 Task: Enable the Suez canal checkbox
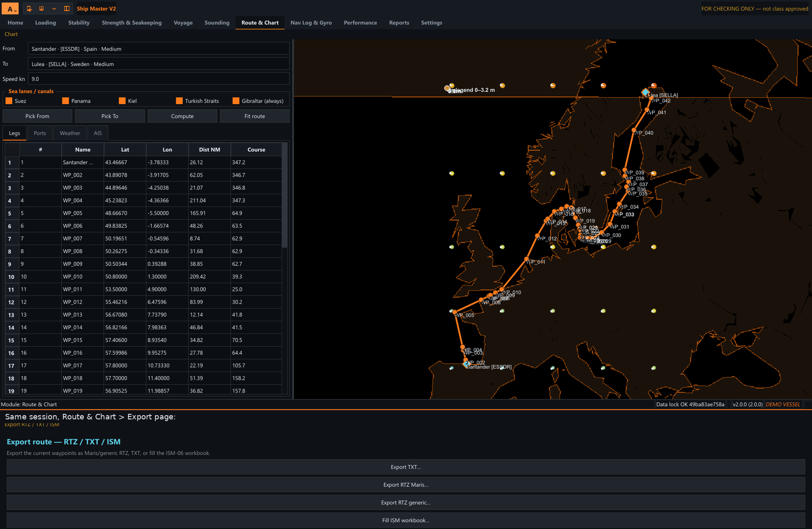click(9, 101)
